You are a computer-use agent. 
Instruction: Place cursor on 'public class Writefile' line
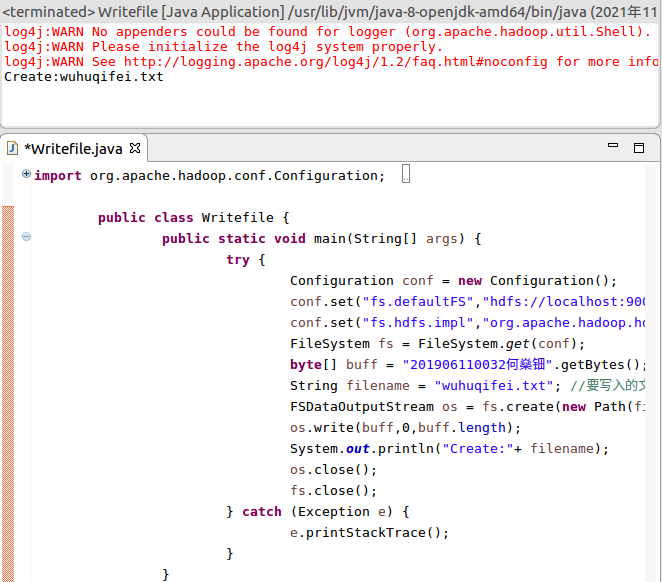point(194,218)
